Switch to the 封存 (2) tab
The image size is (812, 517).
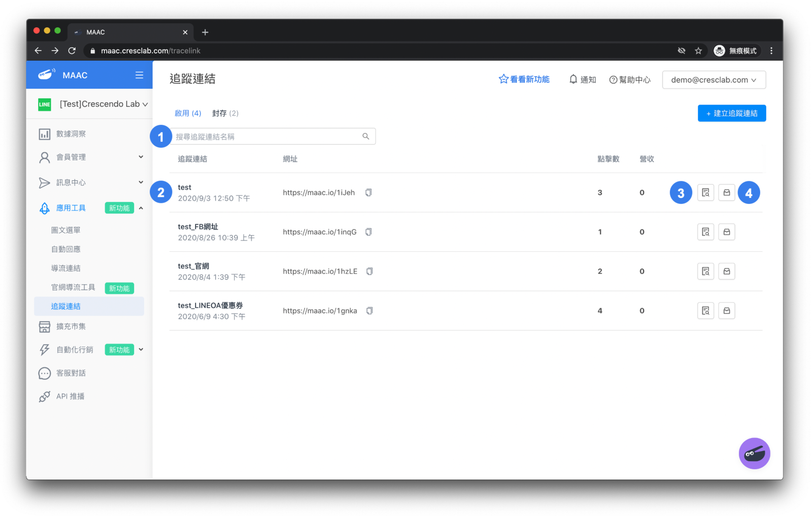point(225,113)
